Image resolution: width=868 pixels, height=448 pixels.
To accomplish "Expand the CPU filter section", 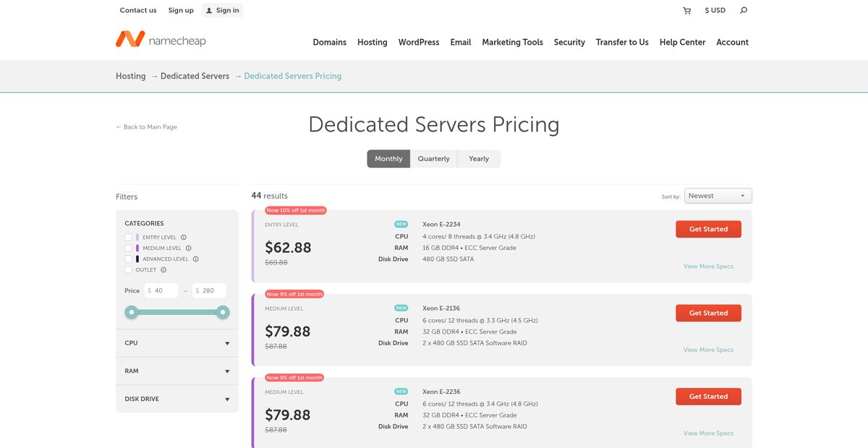I will pyautogui.click(x=177, y=343).
